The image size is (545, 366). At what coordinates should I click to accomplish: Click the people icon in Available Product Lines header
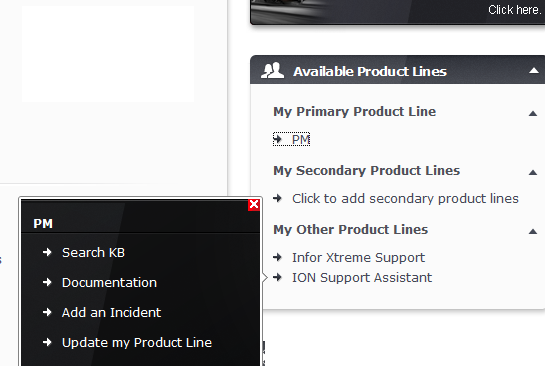click(x=272, y=70)
